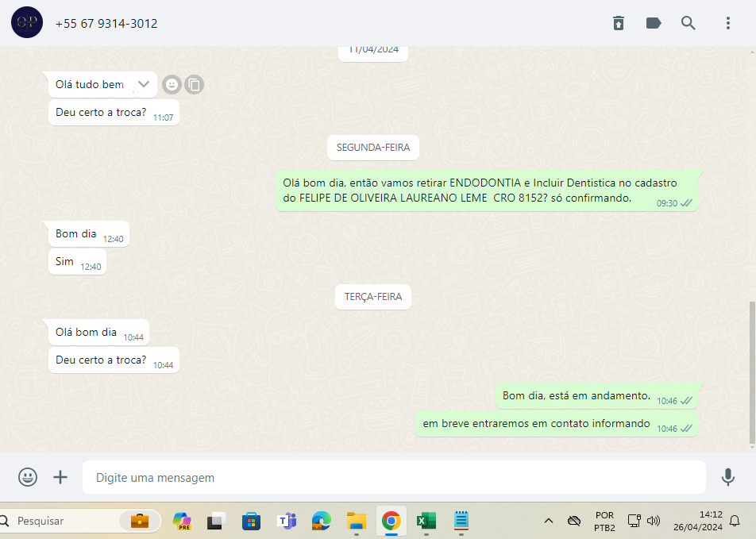
Task: Search within the conversation
Action: [x=688, y=23]
